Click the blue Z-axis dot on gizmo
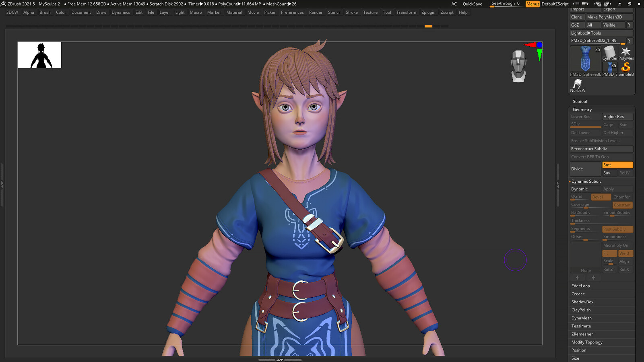644x362 pixels. [x=539, y=45]
